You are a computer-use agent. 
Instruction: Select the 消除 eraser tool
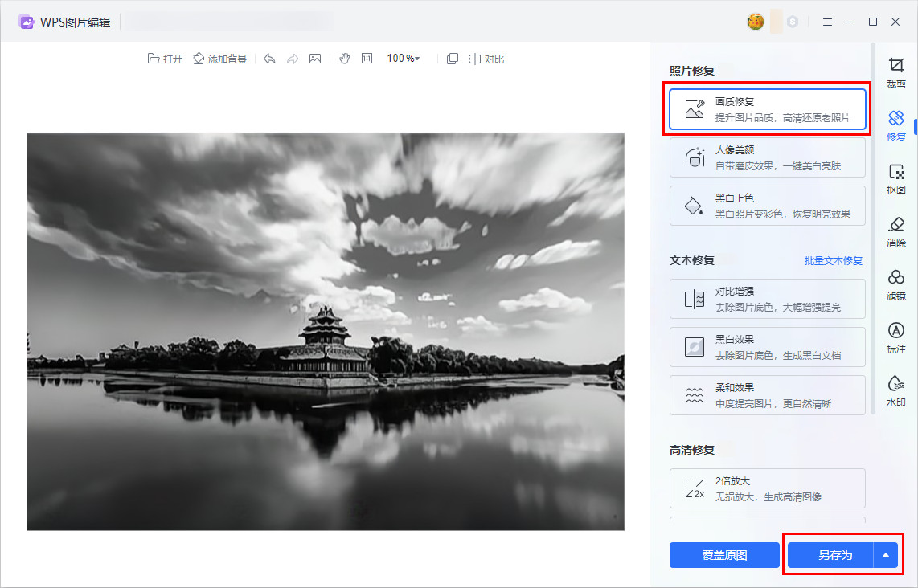coord(895,231)
